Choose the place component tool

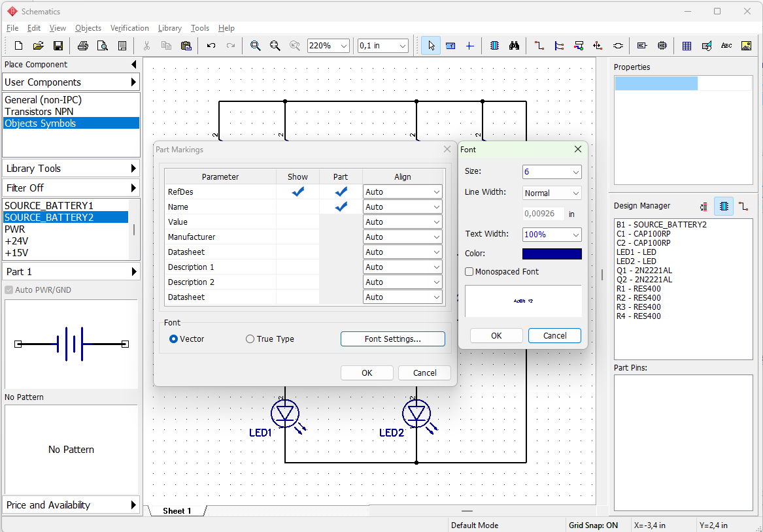tap(494, 46)
